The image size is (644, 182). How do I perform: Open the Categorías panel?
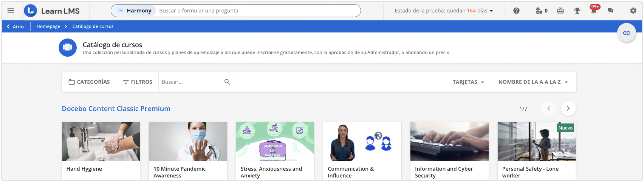point(89,82)
